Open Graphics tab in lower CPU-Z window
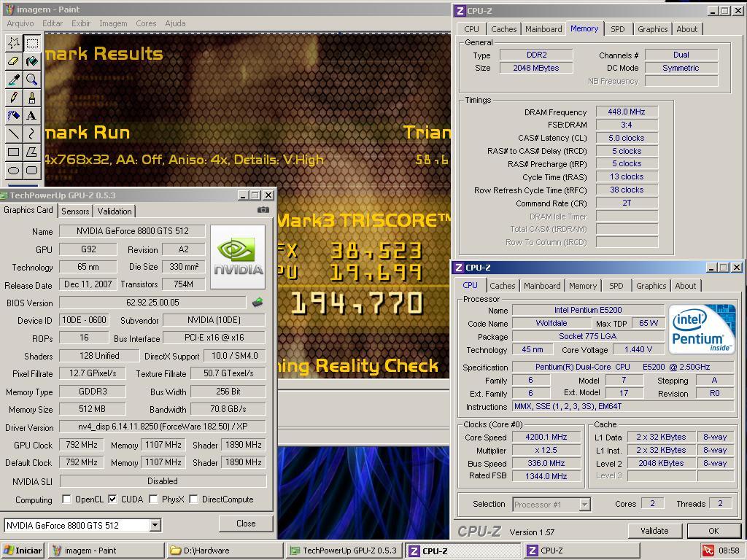The height and width of the screenshot is (560, 747). (651, 286)
